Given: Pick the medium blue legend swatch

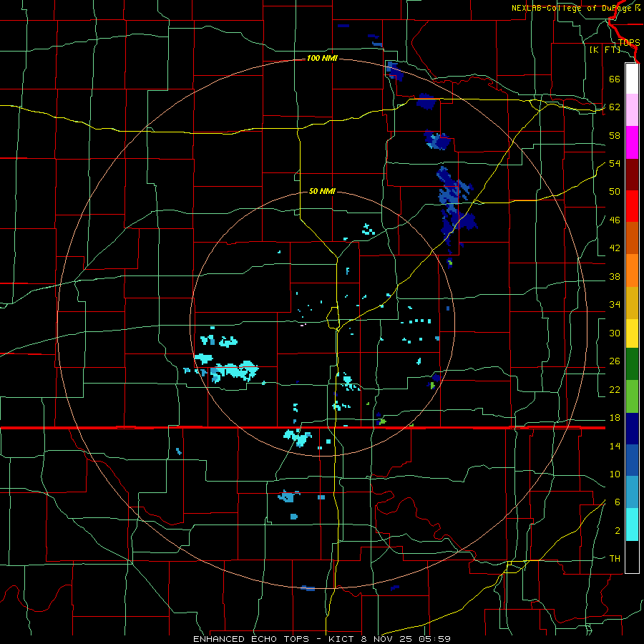Looking at the screenshot, I should [632, 460].
